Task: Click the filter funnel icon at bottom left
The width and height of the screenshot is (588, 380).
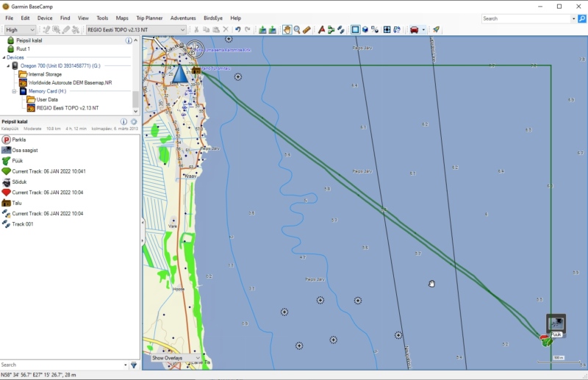Action: click(134, 365)
